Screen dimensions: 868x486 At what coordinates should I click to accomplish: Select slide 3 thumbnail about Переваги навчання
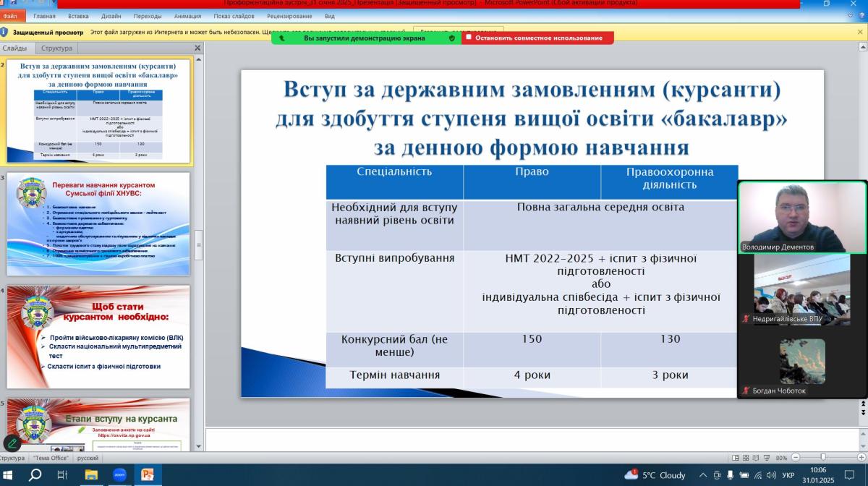[x=99, y=222]
